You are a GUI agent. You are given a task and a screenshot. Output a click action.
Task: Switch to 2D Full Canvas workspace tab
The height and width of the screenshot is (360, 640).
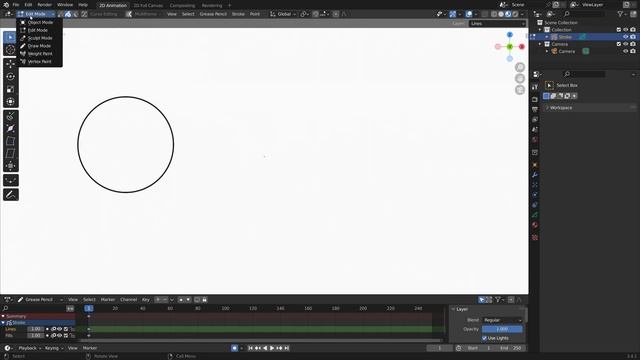tap(148, 5)
